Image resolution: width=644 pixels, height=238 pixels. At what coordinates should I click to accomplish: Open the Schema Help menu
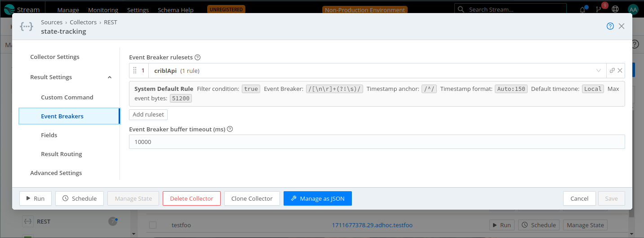[176, 10]
